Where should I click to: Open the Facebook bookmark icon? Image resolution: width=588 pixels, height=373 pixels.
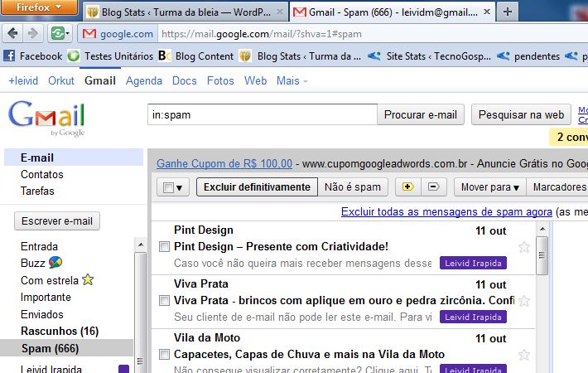pyautogui.click(x=9, y=56)
